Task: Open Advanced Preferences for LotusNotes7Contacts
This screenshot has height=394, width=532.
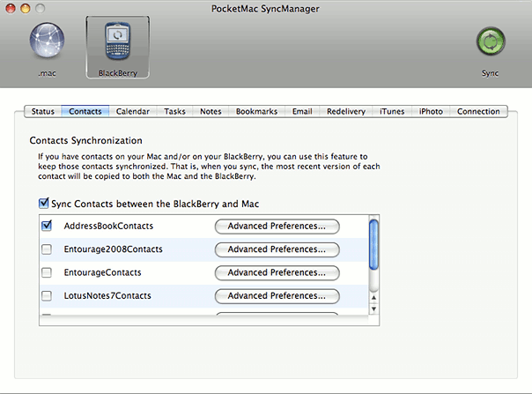Action: click(x=277, y=296)
